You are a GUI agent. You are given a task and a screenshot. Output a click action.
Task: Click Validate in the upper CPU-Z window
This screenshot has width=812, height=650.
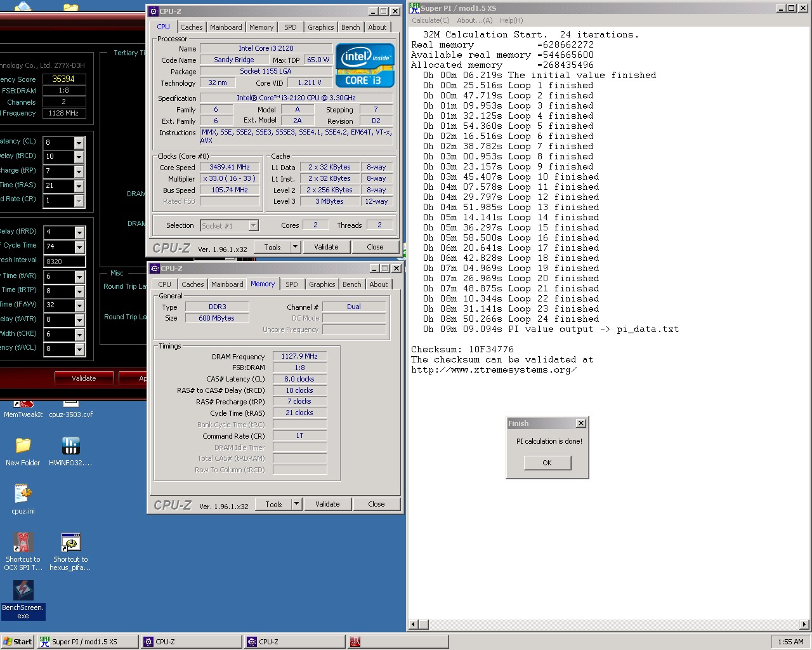coord(327,247)
